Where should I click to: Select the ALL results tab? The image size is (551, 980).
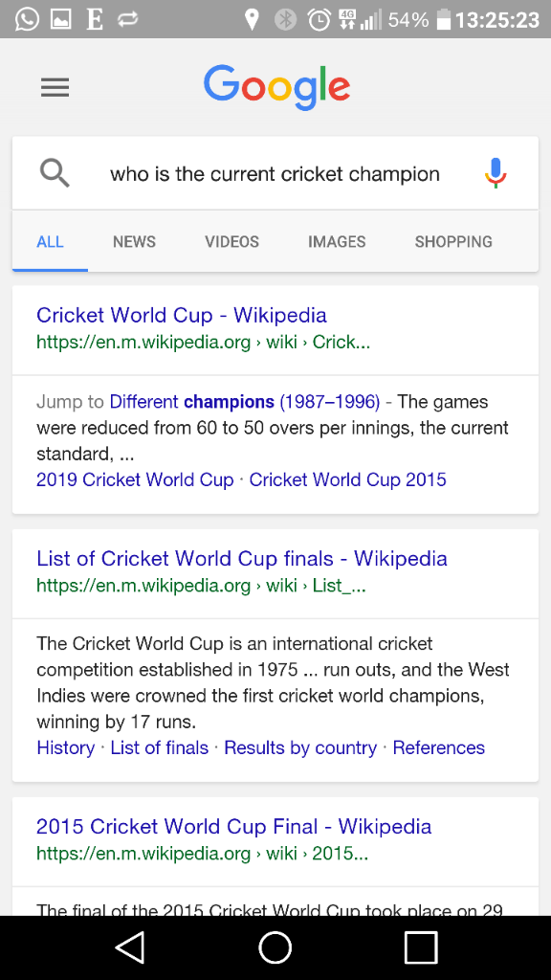[50, 242]
